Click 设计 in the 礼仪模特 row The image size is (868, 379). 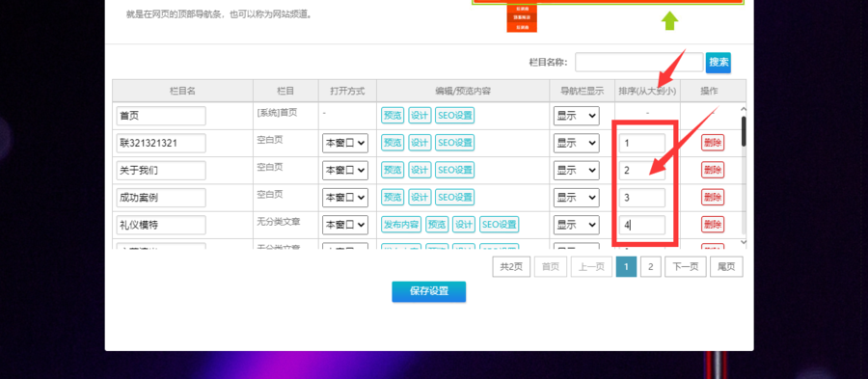464,225
